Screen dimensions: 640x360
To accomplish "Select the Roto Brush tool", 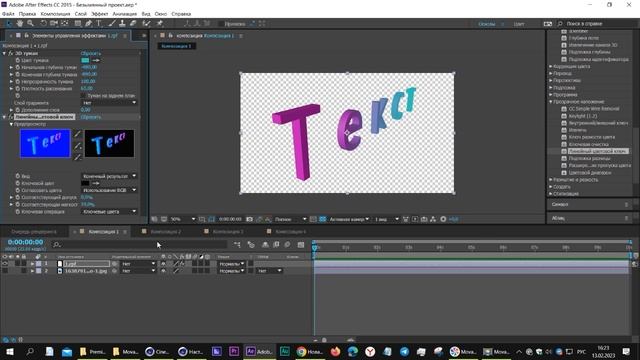I will pyautogui.click(x=146, y=24).
